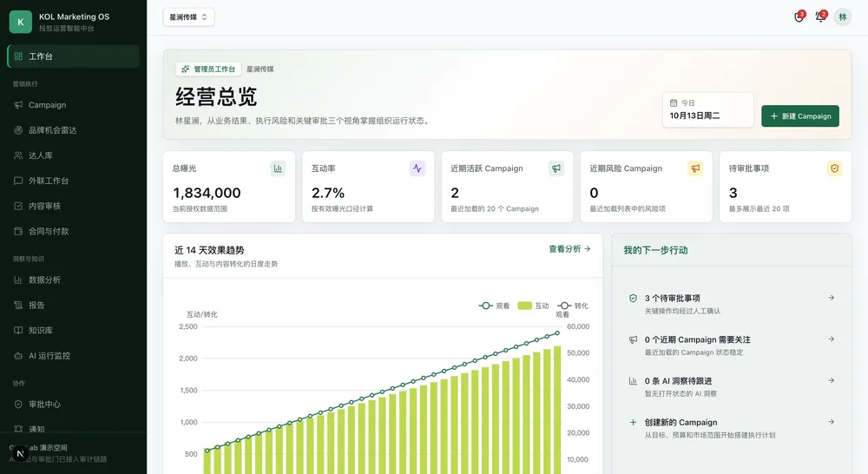Open 创建新的 Campaign action row
Screen dimensions: 868x474
pos(731,428)
